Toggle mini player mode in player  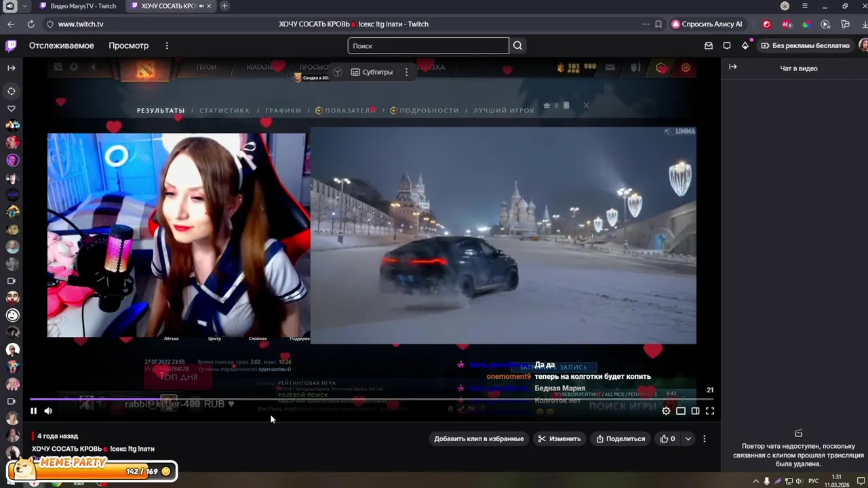click(x=681, y=411)
